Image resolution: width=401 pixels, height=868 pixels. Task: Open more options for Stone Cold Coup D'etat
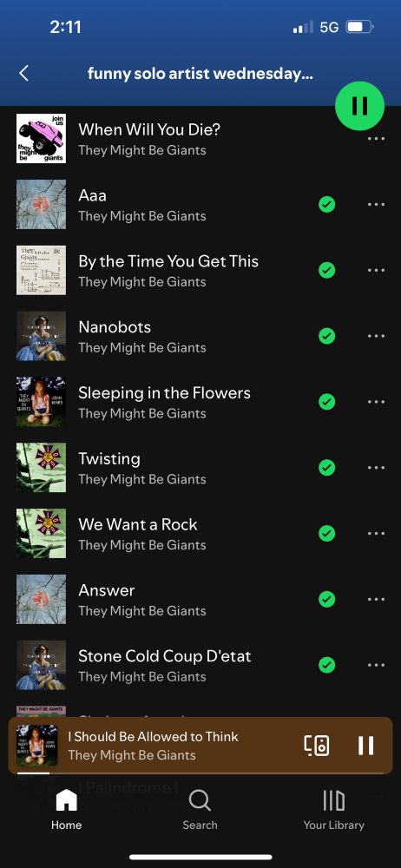point(376,666)
